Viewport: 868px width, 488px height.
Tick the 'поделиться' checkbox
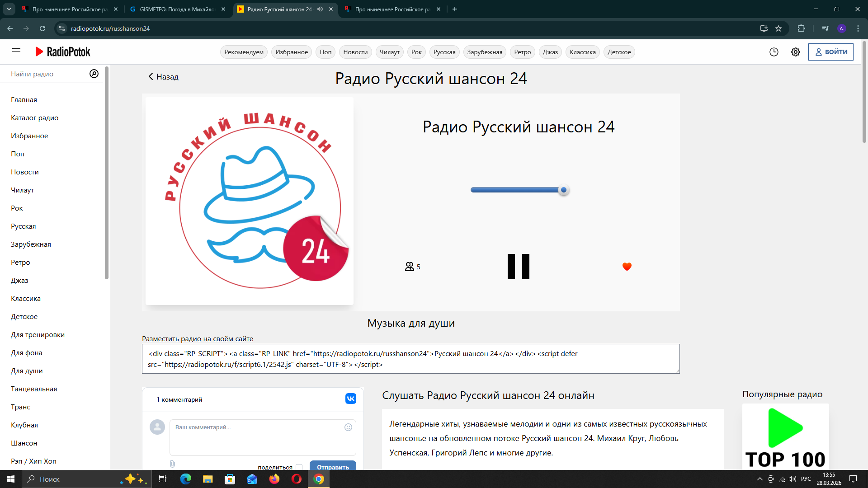tap(299, 467)
